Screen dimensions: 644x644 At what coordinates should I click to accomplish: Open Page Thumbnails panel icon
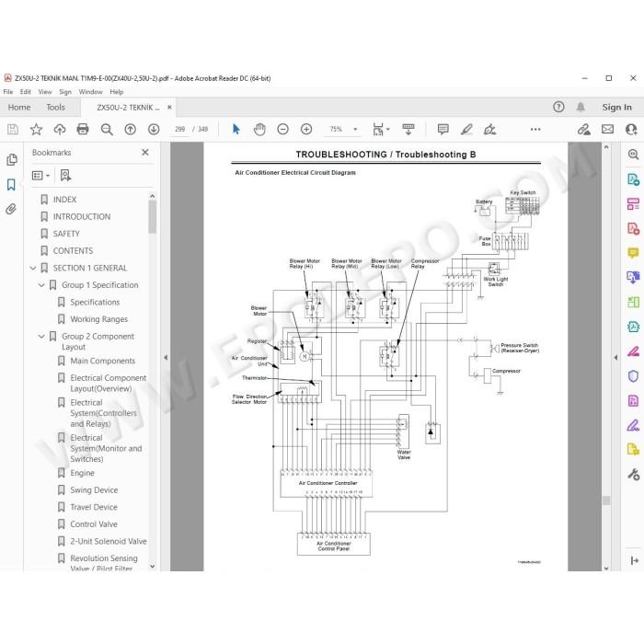[11, 159]
